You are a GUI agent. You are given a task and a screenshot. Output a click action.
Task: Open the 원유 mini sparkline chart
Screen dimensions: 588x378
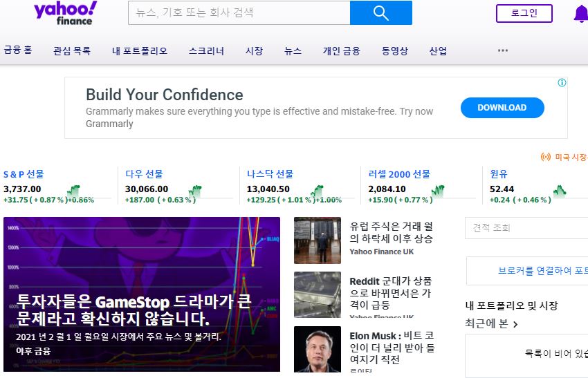pyautogui.click(x=560, y=191)
